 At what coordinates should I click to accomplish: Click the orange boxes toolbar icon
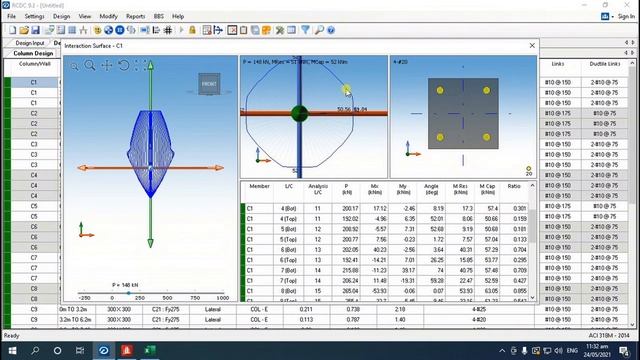267,30
